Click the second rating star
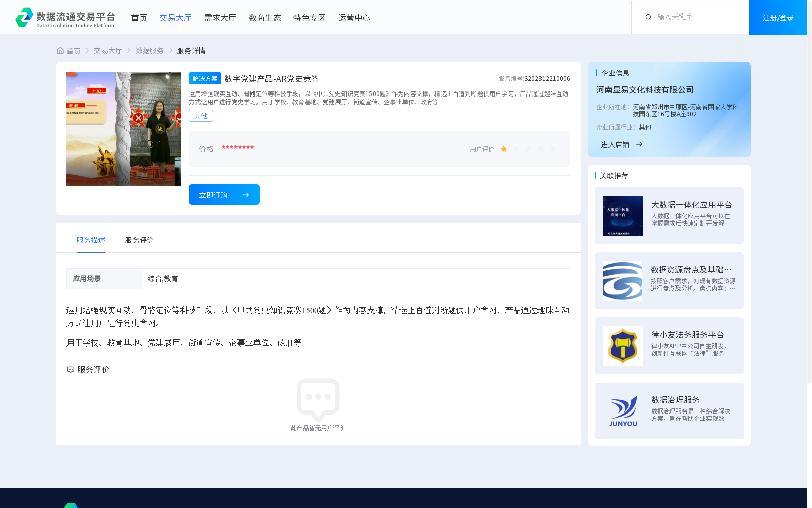 (516, 149)
